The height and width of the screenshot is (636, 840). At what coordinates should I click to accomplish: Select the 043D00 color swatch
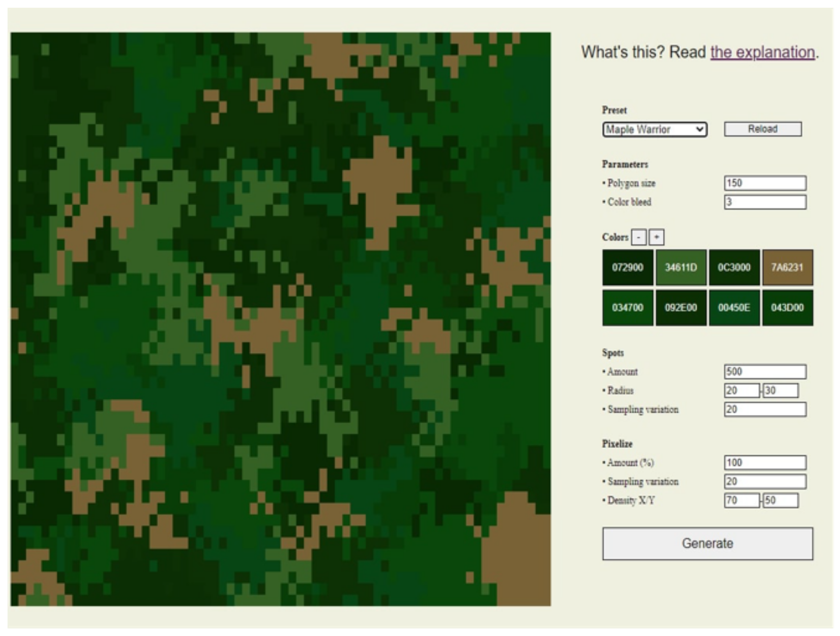787,308
